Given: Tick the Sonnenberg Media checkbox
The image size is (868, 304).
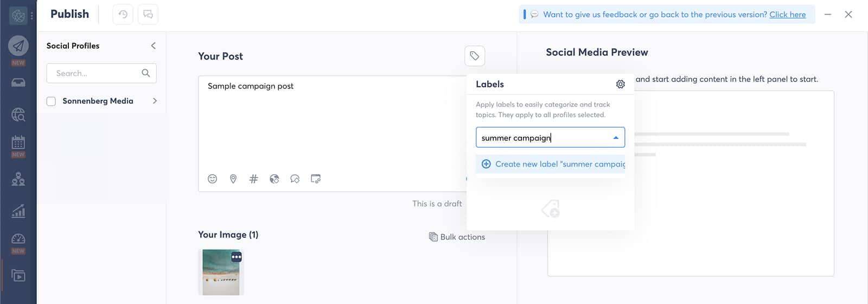Looking at the screenshot, I should point(51,101).
